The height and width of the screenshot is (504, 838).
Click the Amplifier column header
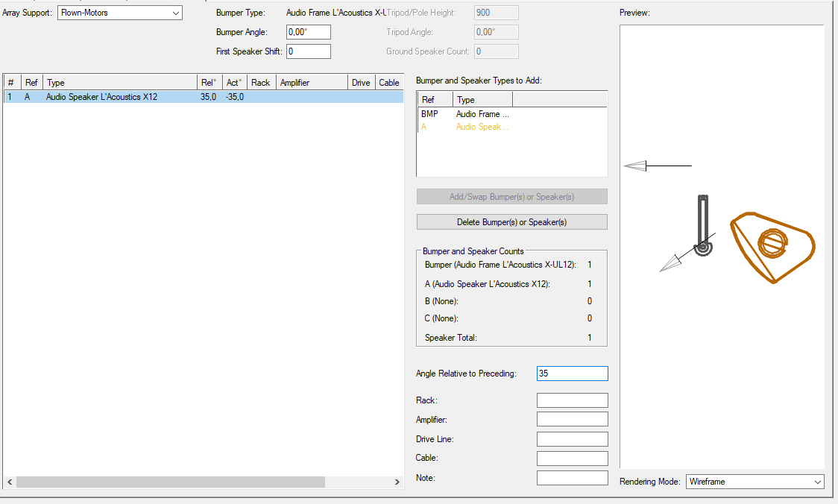coord(312,83)
